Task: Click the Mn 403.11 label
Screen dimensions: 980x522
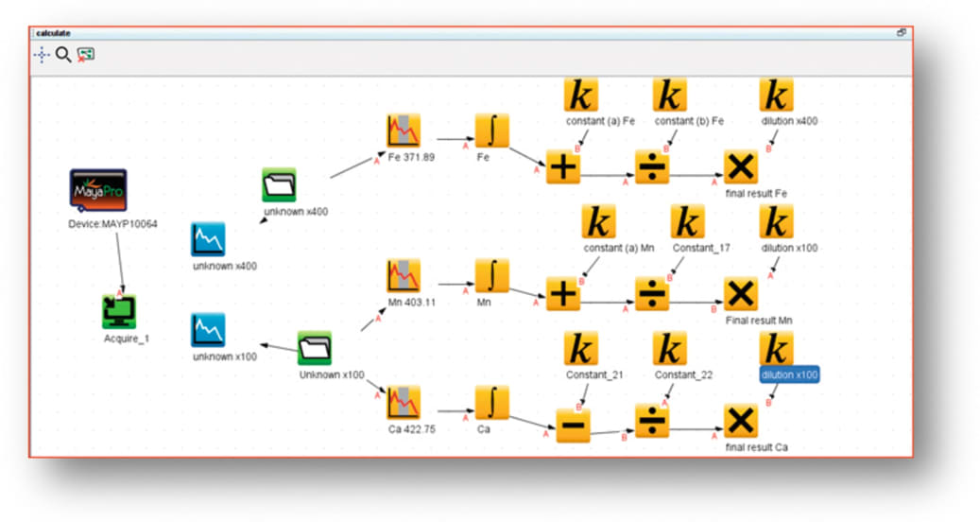Action: click(x=411, y=303)
